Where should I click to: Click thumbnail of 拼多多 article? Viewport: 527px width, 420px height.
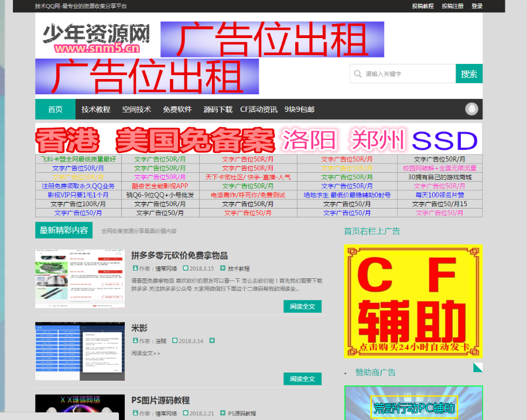[80, 278]
